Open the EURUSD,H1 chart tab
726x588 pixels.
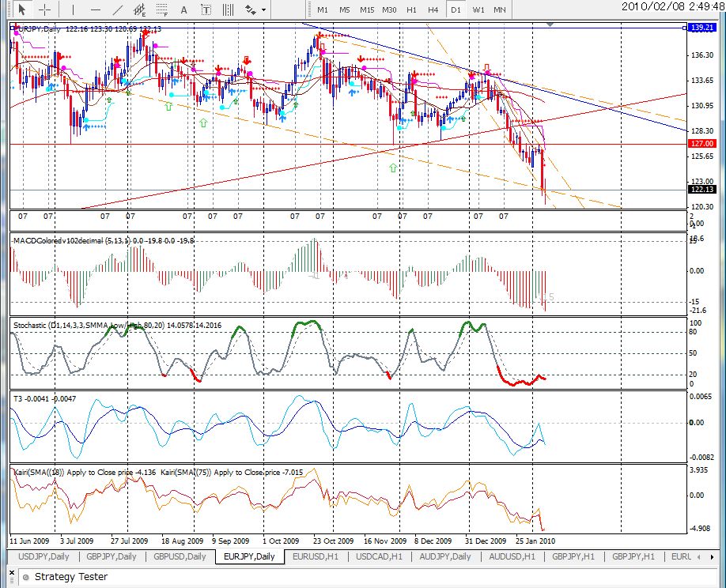click(x=316, y=556)
